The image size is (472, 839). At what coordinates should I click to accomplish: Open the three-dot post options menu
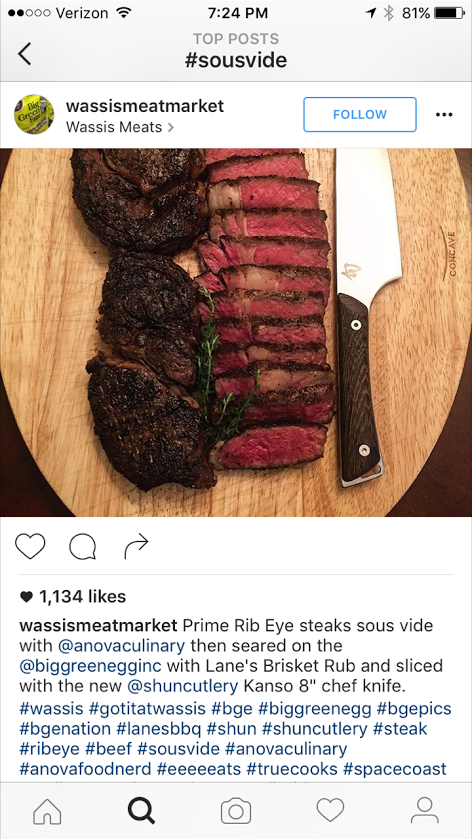tap(444, 115)
